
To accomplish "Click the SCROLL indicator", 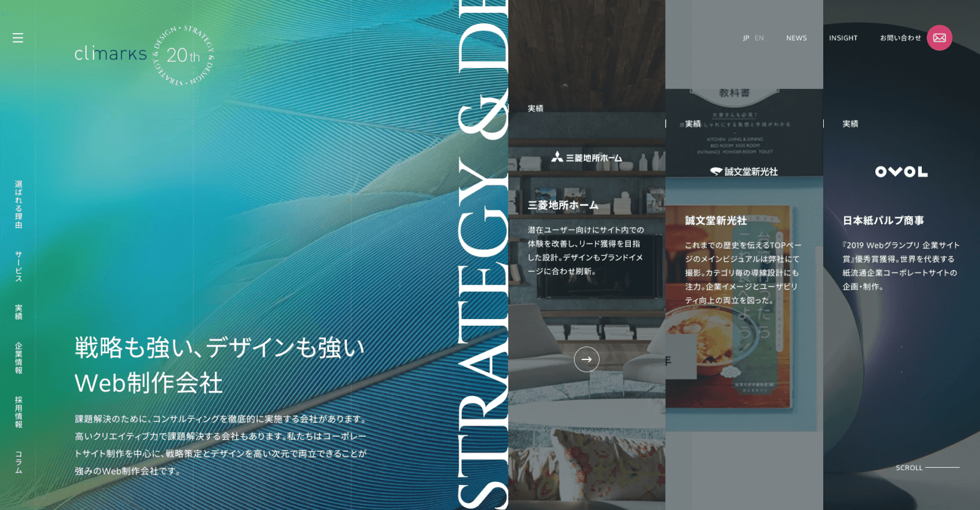I will coord(927,468).
